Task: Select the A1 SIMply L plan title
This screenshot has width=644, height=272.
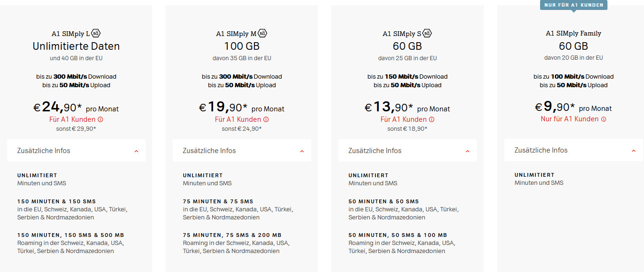Action: tap(71, 34)
